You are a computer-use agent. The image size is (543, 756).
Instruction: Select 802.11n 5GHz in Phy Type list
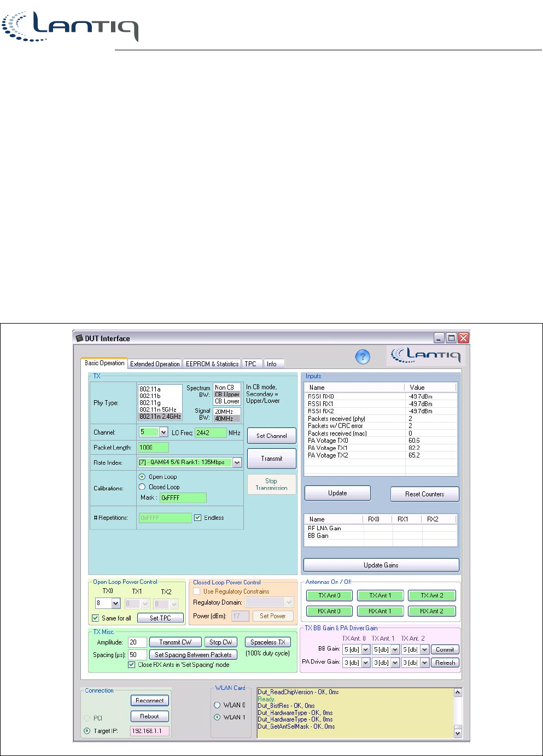[x=160, y=409]
